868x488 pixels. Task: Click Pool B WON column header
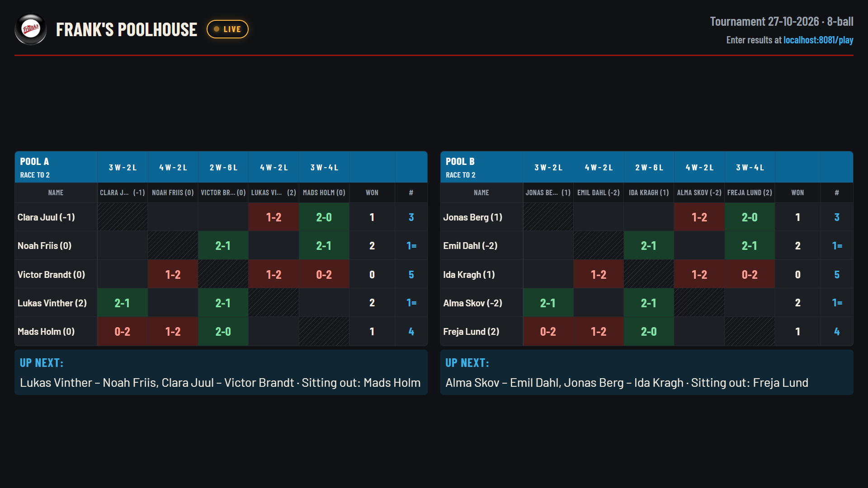(x=797, y=192)
